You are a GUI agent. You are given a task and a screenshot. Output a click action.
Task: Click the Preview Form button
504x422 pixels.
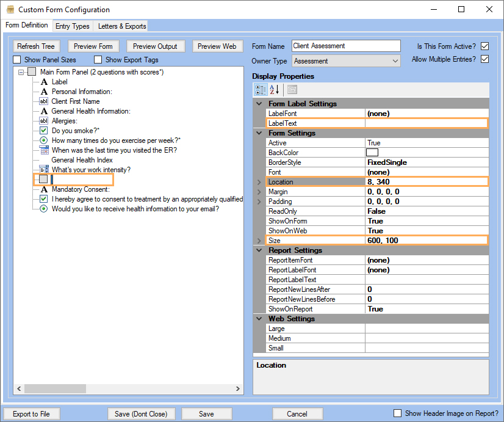(93, 46)
